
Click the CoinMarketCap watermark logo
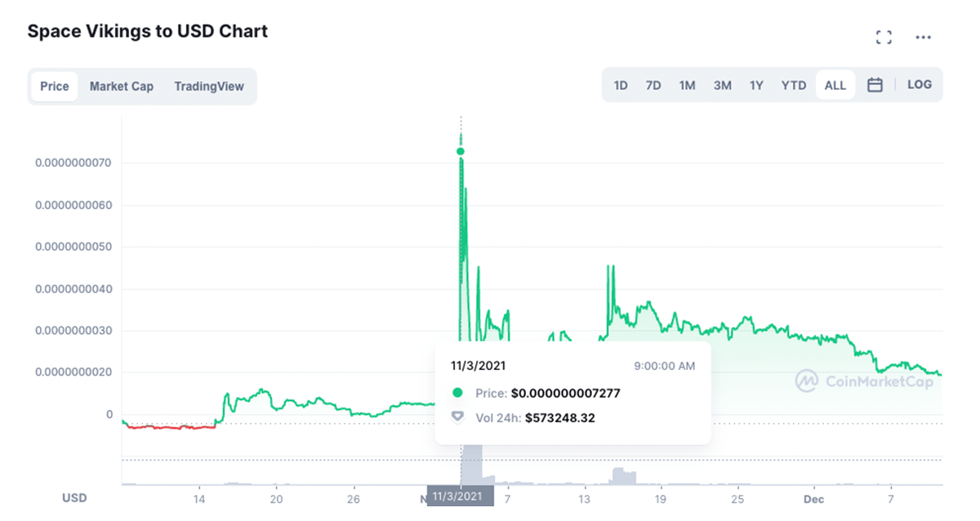pyautogui.click(x=865, y=381)
